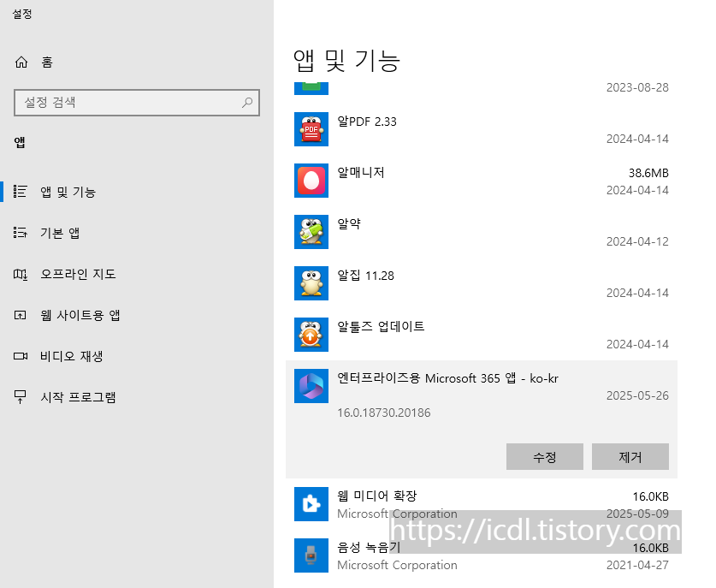Select the 알매니저 red app icon
This screenshot has width=716, height=588.
311,181
